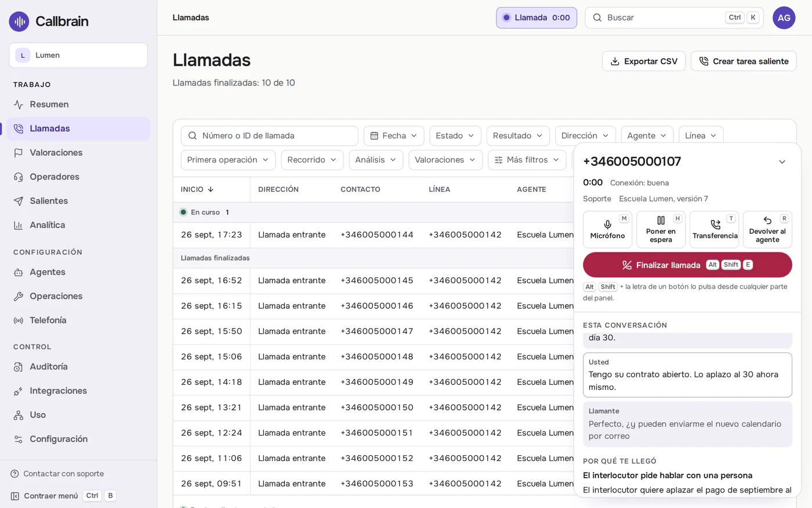Click the Número o ID de llamada field

click(270, 136)
